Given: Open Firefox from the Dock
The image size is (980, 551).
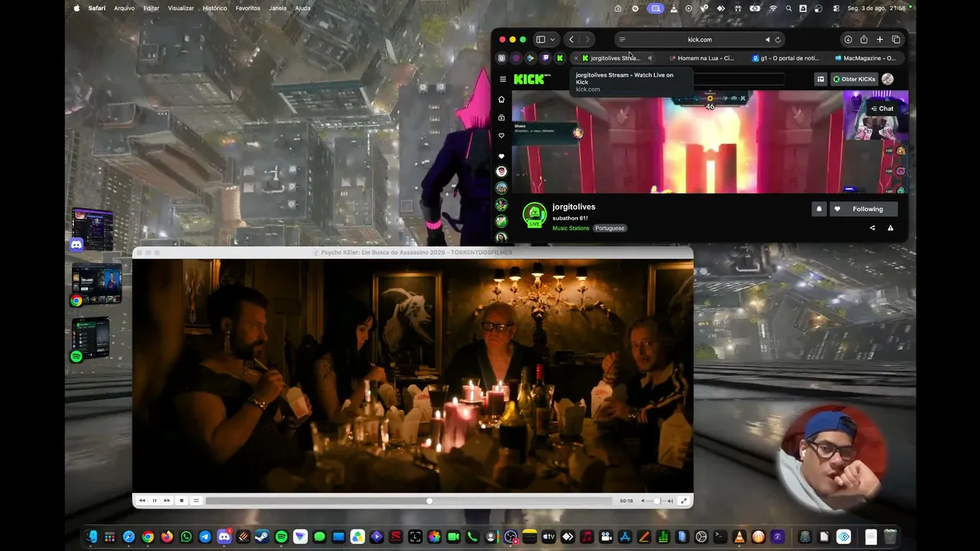Looking at the screenshot, I should [167, 537].
